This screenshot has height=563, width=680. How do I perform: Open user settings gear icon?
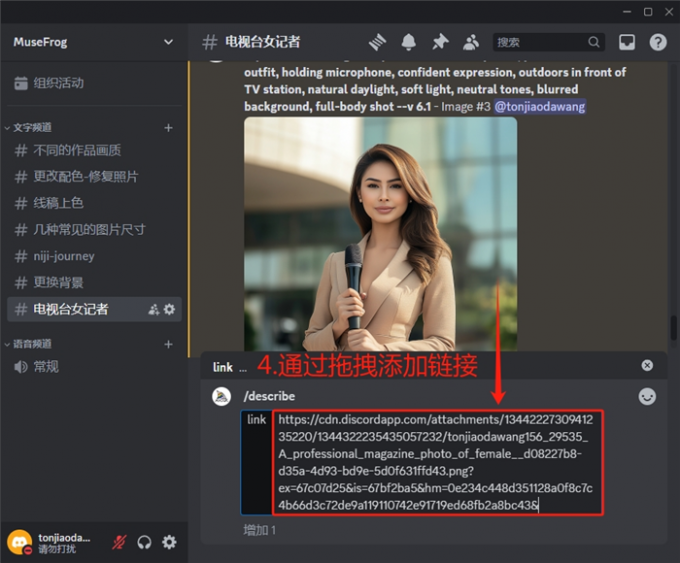point(169,542)
